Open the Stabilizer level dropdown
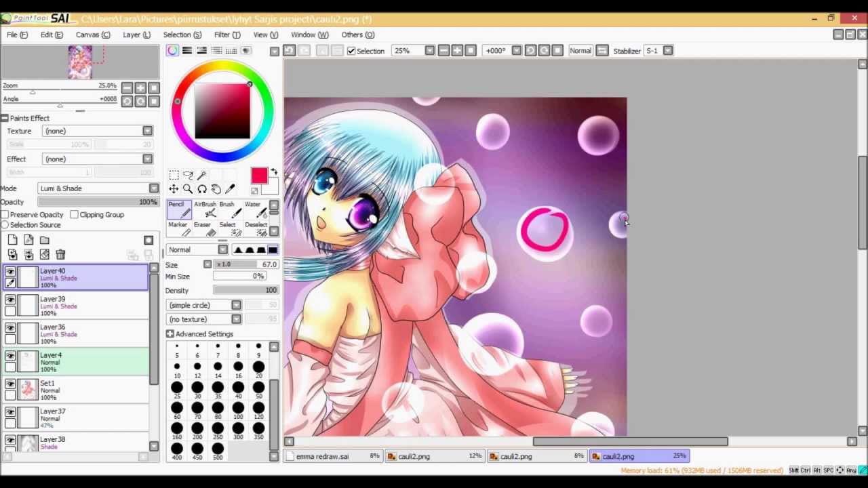This screenshot has width=868, height=488. click(x=668, y=51)
